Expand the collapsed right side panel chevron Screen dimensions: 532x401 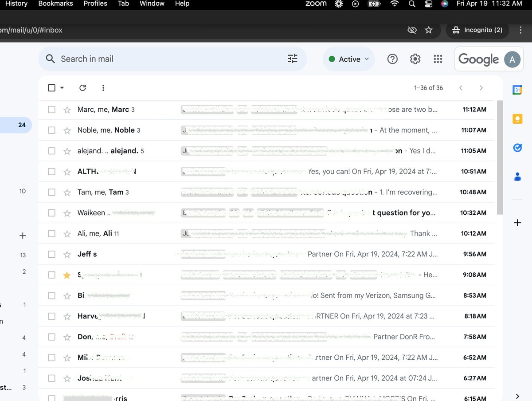coord(517,396)
